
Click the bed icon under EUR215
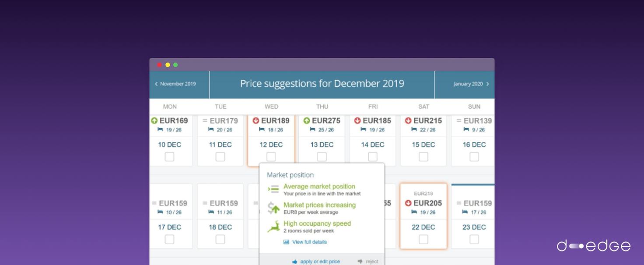point(414,130)
